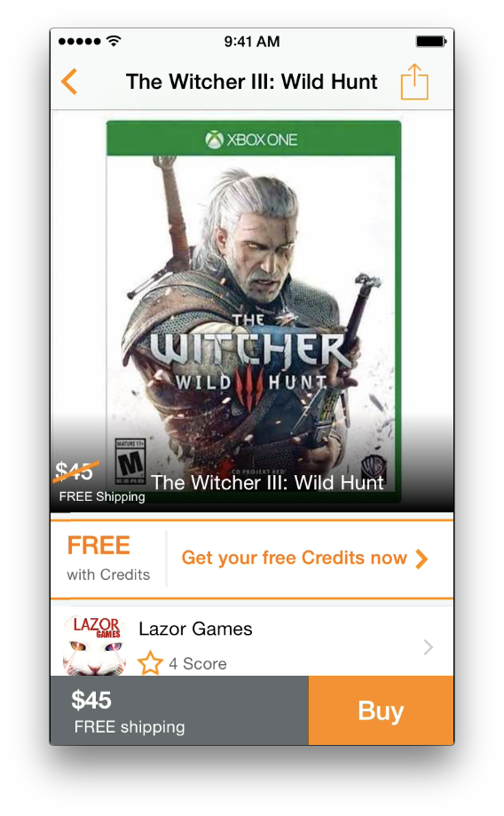
Task: Click the orange chevron after Credits now
Action: 421,559
